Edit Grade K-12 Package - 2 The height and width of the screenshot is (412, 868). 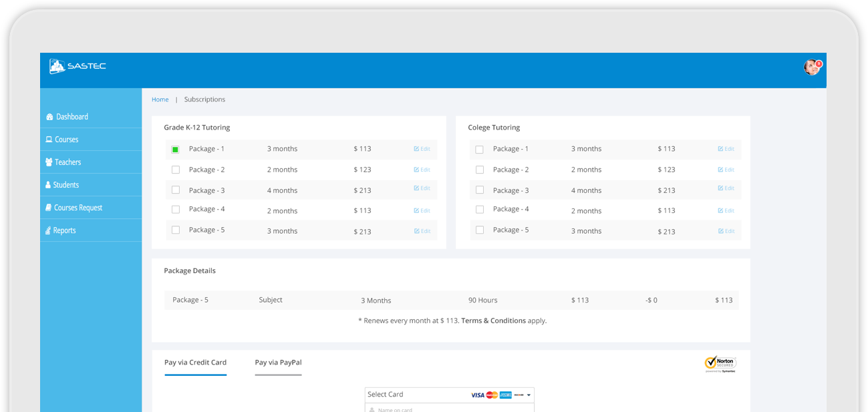[422, 170]
